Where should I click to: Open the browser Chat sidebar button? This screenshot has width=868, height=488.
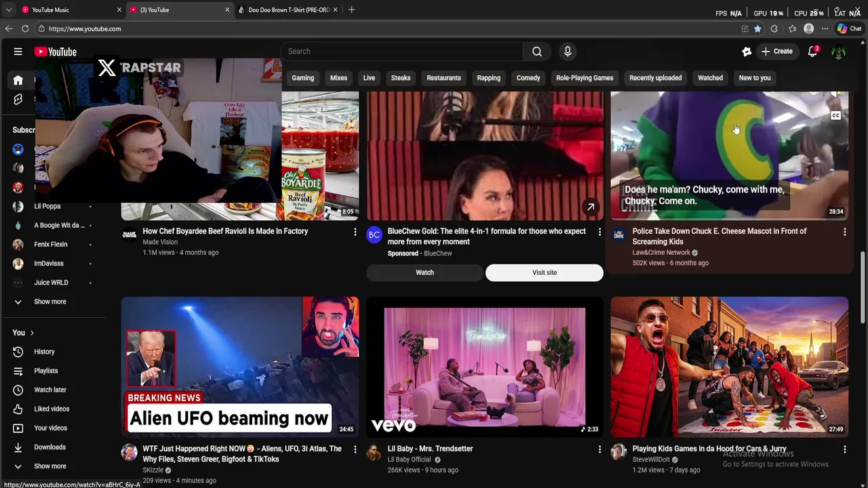[848, 28]
